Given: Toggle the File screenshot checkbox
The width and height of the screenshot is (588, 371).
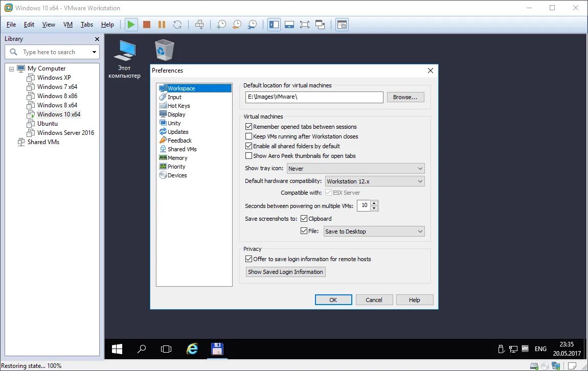Looking at the screenshot, I should pos(304,231).
